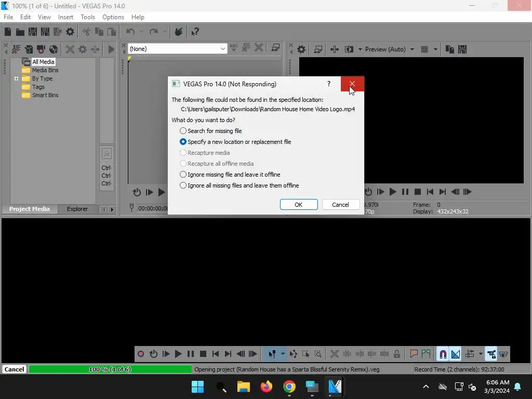Image resolution: width=532 pixels, height=399 pixels.
Task: Click Extract Audio from CD disc icon
Action: (54, 49)
